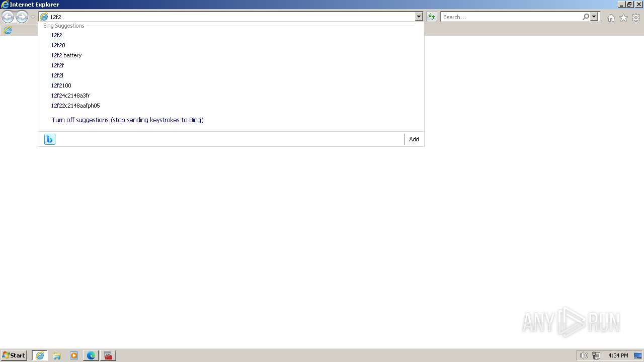Image resolution: width=644 pixels, height=362 pixels.
Task: Choose the "12f2 battery" suggestion
Action: [x=231, y=55]
